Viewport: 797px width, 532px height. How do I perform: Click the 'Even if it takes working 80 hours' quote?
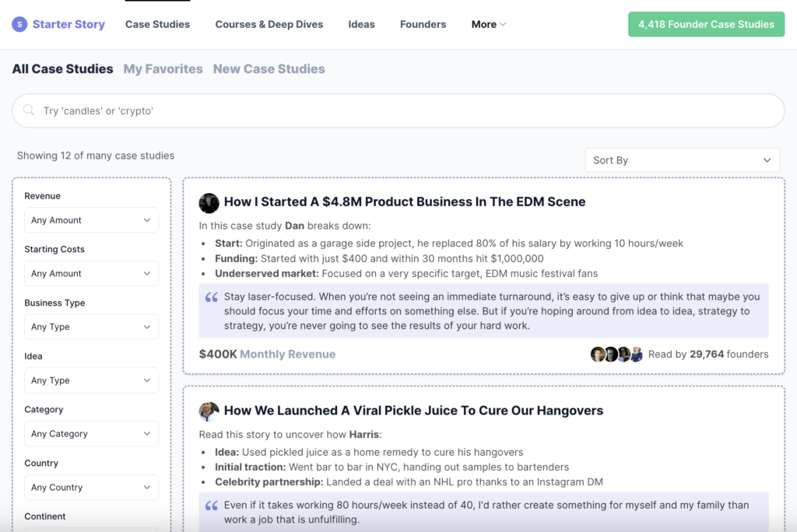tap(483, 513)
